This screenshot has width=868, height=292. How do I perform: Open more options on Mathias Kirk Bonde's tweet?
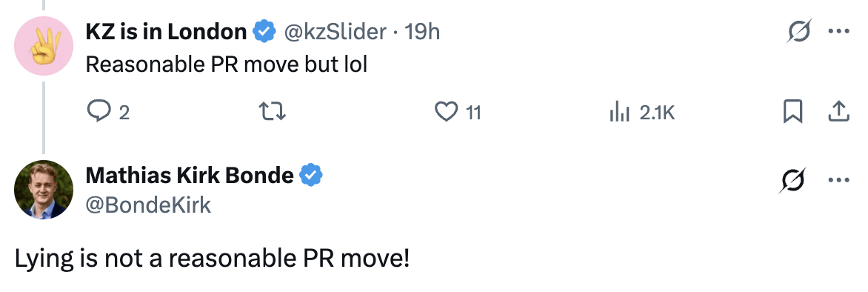click(x=838, y=180)
